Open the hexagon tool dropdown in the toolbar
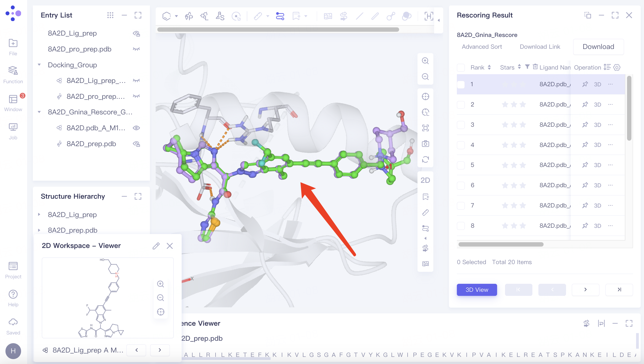The height and width of the screenshot is (364, 644). point(176,16)
